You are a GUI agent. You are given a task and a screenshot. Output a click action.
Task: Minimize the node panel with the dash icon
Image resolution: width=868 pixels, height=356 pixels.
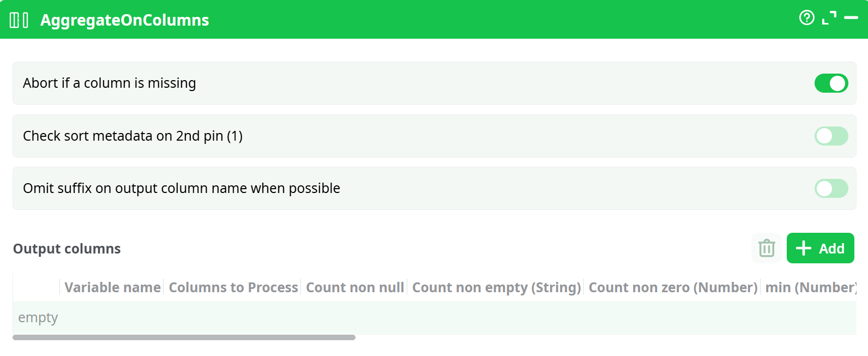849,18
